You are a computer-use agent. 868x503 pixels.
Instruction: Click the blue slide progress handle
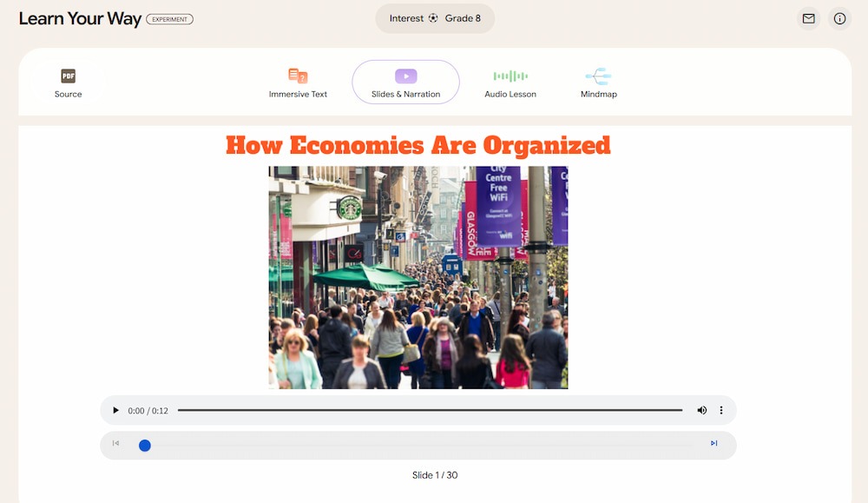[x=144, y=446]
